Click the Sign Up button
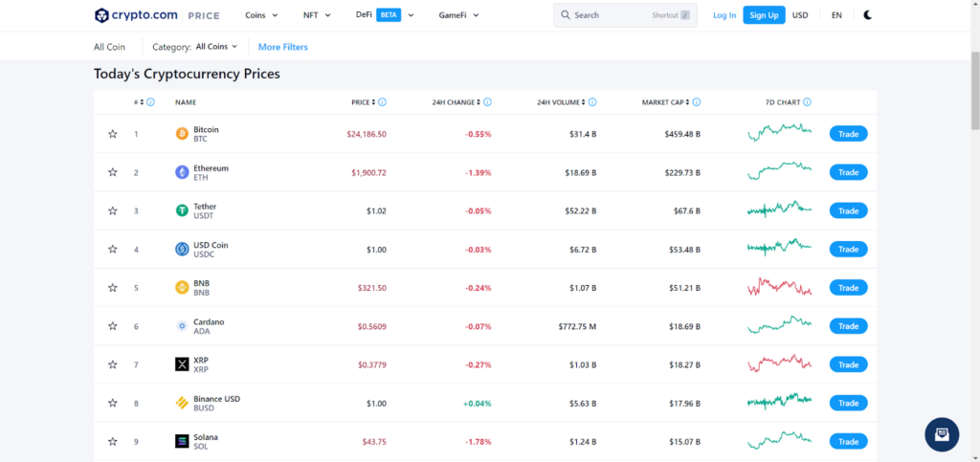This screenshot has height=462, width=980. click(764, 15)
